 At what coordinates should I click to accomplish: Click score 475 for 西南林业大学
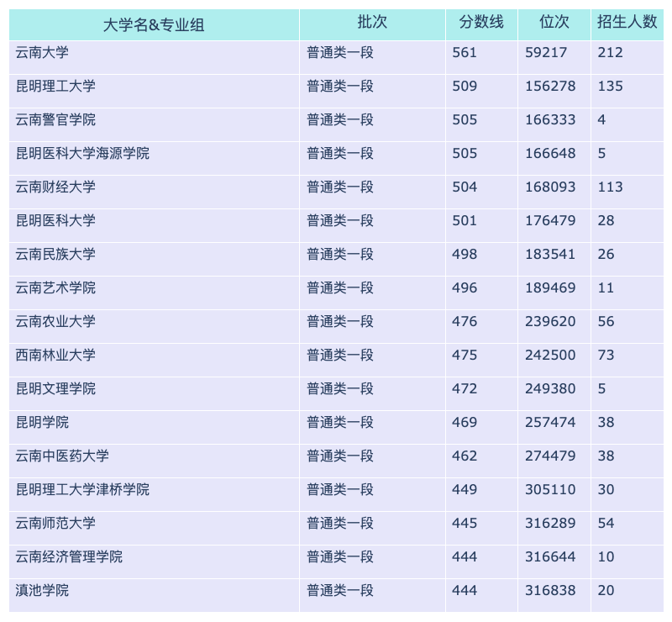tap(465, 356)
